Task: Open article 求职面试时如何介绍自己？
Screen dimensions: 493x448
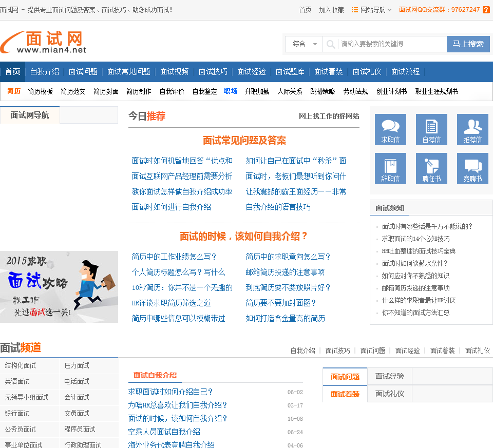Action: [170, 392]
